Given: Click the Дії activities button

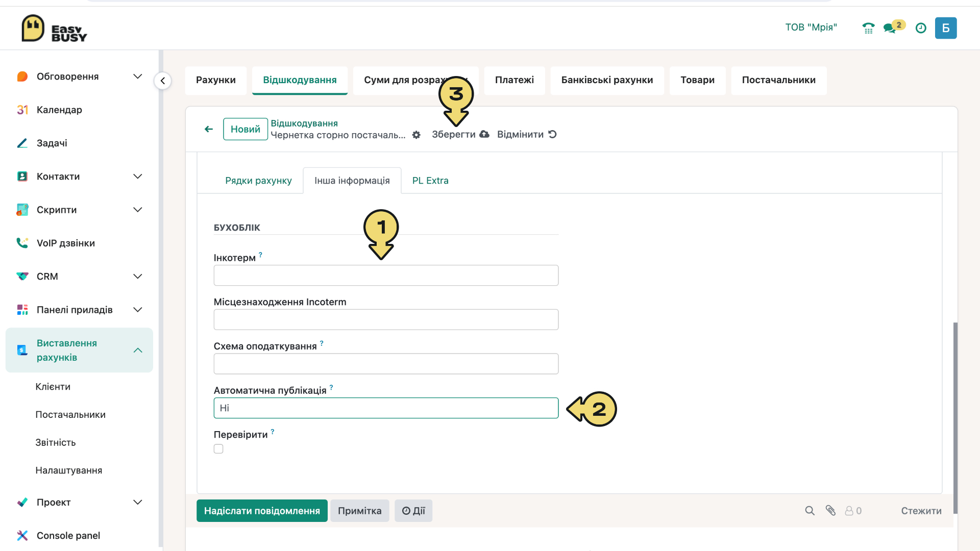Looking at the screenshot, I should coord(413,511).
